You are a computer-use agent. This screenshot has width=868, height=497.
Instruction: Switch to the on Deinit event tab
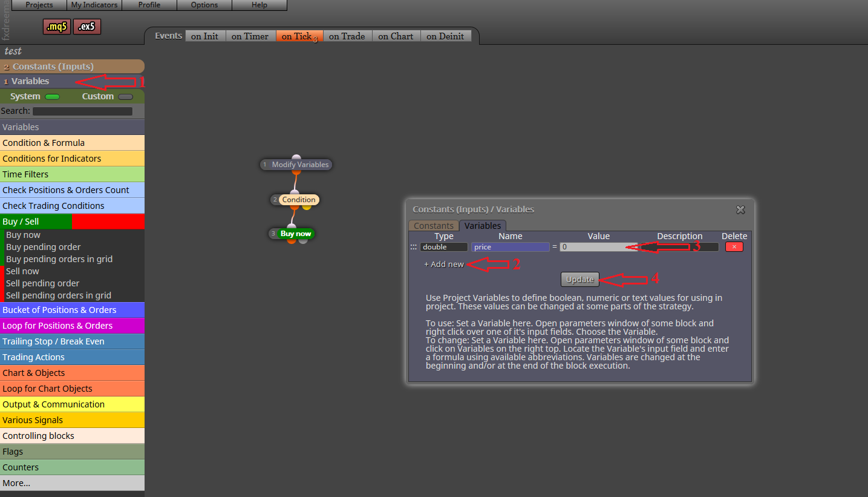pos(445,36)
